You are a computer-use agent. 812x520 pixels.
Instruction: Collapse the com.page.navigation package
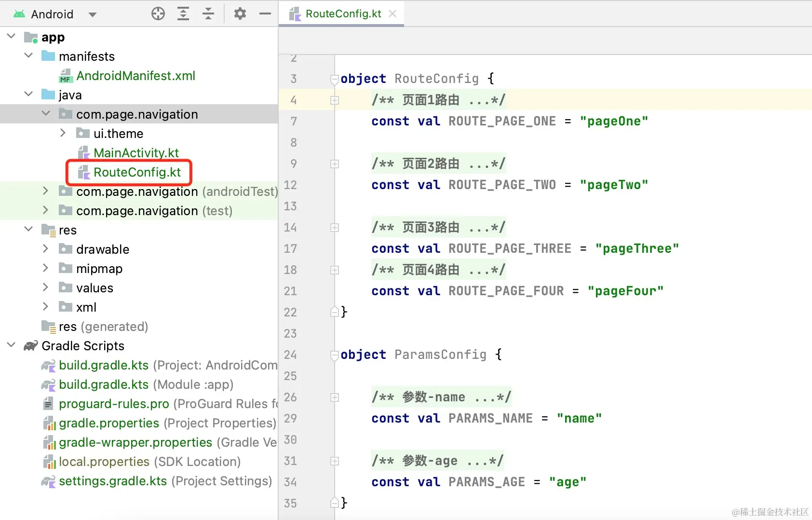coord(46,114)
